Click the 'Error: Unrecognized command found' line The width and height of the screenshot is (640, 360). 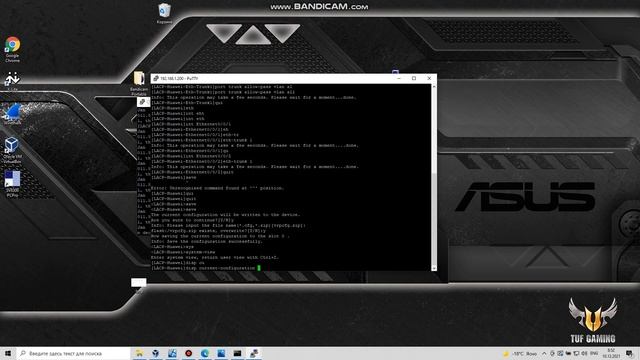[x=218, y=188]
